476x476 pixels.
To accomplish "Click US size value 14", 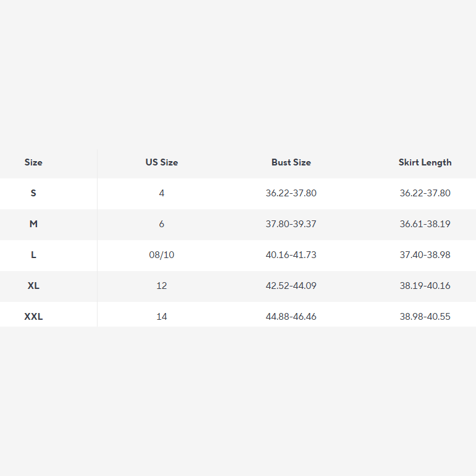I will [162, 317].
